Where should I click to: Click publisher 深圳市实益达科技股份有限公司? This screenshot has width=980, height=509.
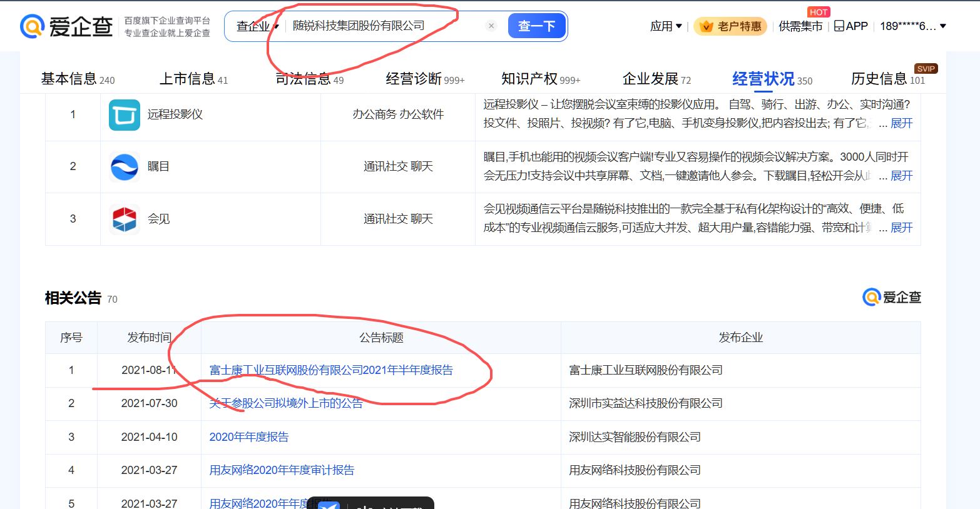coord(646,403)
